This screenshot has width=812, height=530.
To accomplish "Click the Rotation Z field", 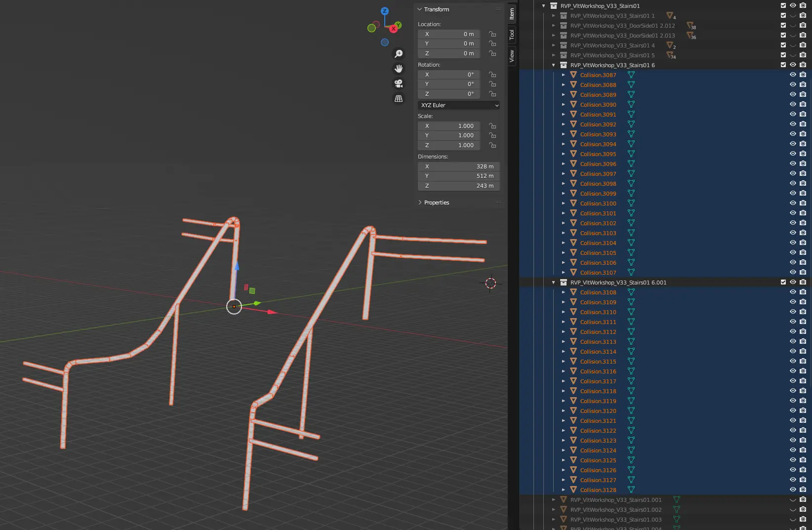I will [x=449, y=94].
